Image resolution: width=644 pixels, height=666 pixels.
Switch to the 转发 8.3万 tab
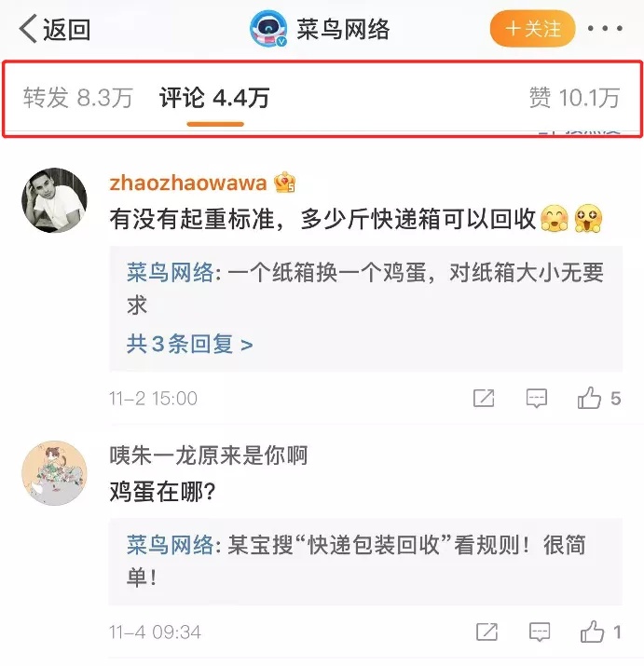tap(77, 98)
